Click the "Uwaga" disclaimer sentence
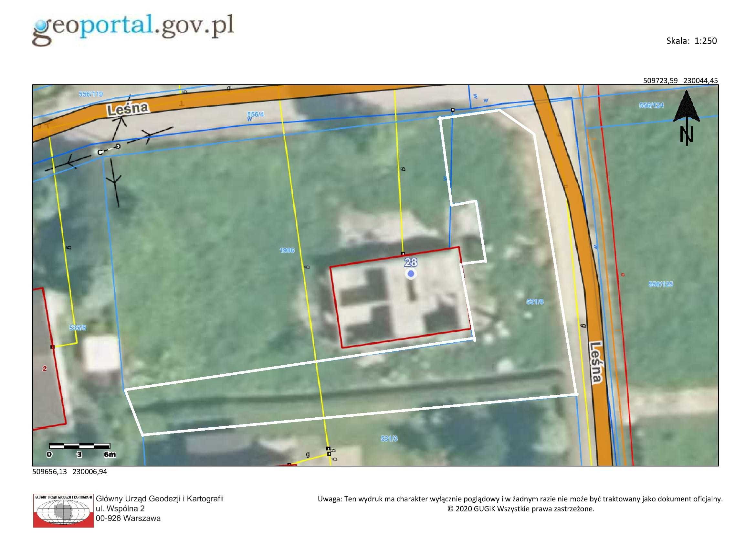The height and width of the screenshot is (535, 756). click(x=520, y=499)
